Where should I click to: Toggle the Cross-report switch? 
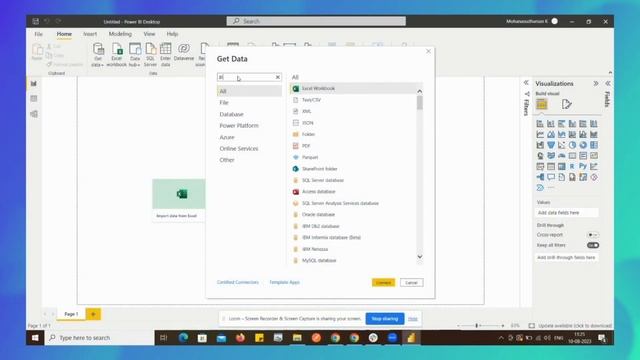coord(593,235)
